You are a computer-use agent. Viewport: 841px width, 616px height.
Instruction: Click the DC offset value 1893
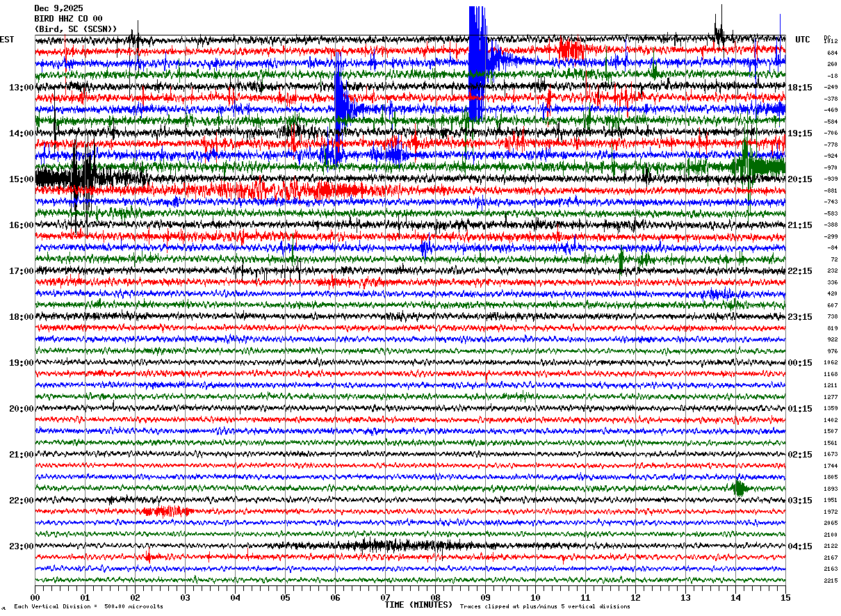831,489
